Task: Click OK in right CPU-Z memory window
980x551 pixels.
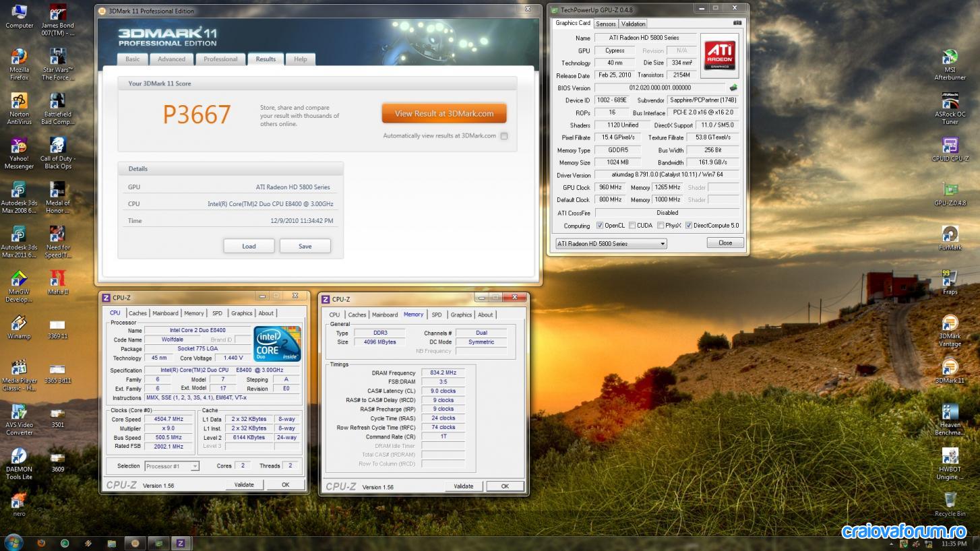Action: [505, 486]
